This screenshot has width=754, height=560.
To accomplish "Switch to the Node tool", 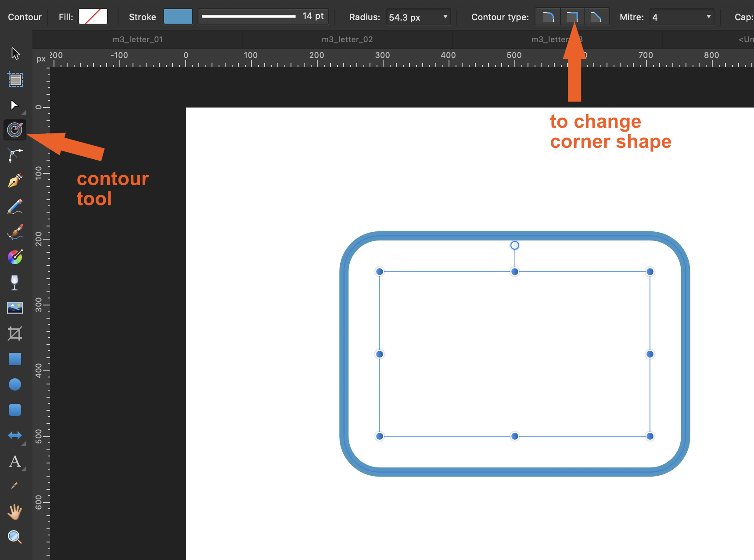I will click(14, 105).
